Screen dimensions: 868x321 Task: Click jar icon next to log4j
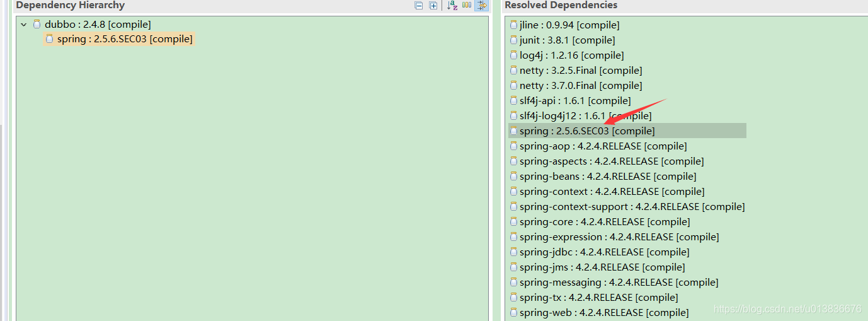click(513, 55)
